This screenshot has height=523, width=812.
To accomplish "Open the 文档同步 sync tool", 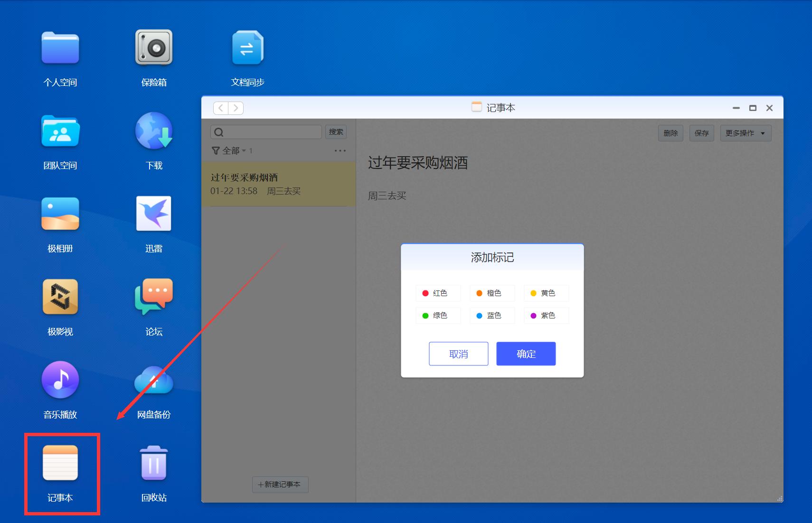I will coord(247,47).
